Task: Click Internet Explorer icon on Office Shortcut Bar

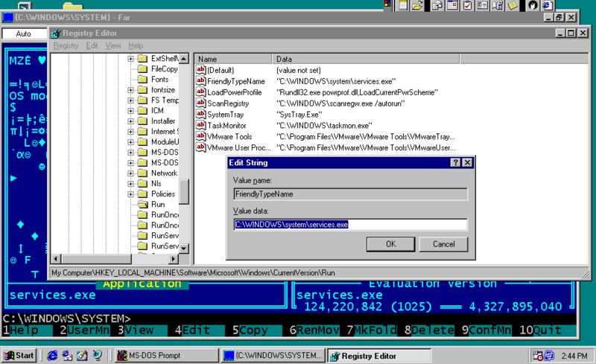Action: (x=548, y=5)
